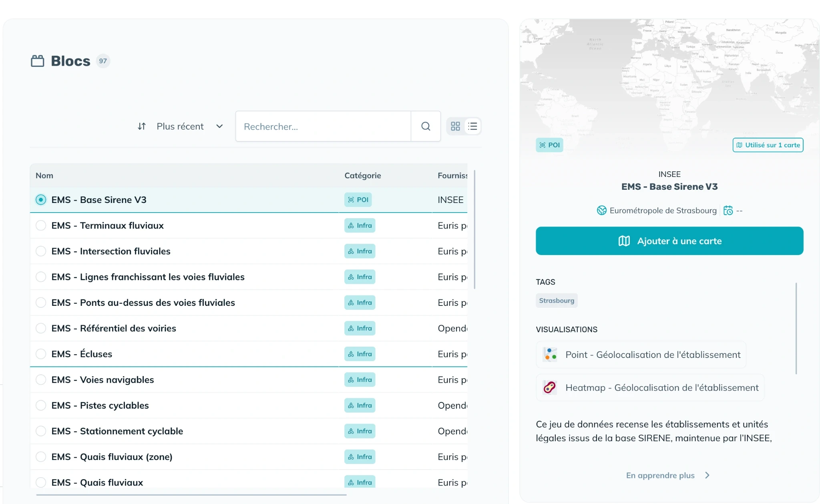The width and height of the screenshot is (820, 504).
Task: Switch to list view
Action: (x=472, y=127)
